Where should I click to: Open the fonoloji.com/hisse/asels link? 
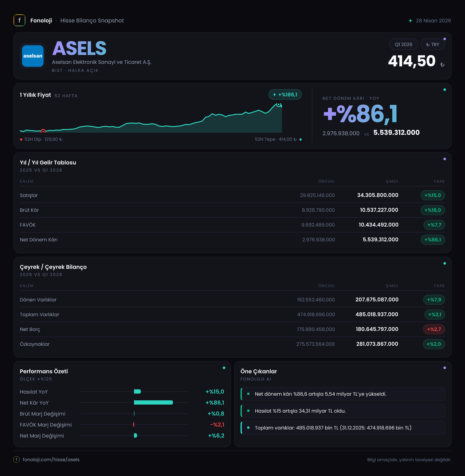[51, 459]
